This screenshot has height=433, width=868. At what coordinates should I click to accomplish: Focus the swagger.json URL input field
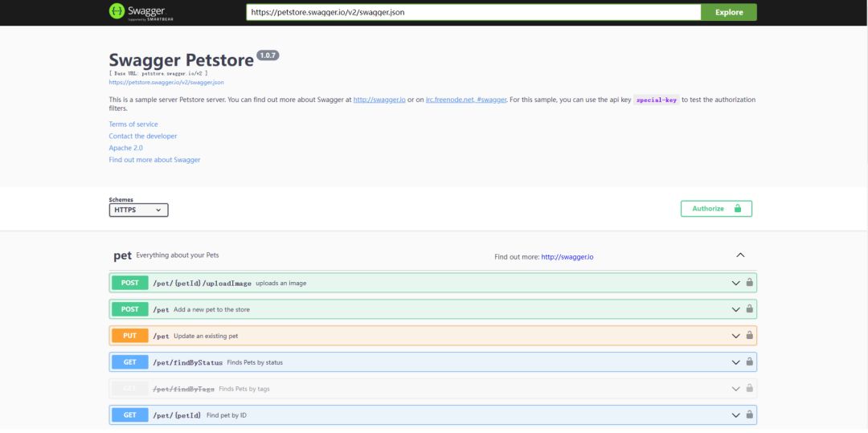[x=473, y=12]
